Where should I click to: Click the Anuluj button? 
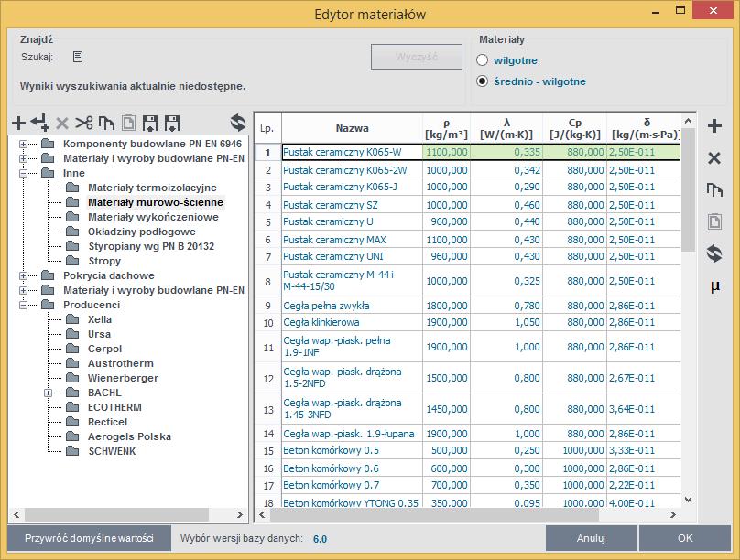tap(591, 538)
